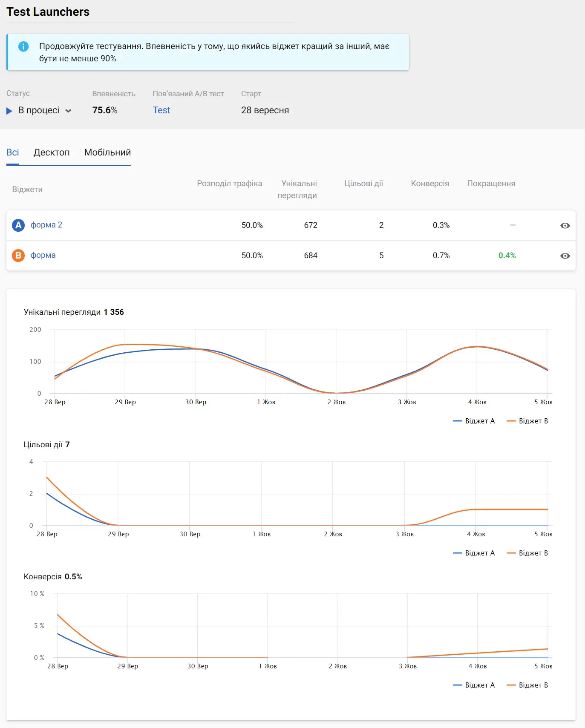
Task: Toggle eye visibility for форма widget
Action: (x=565, y=256)
